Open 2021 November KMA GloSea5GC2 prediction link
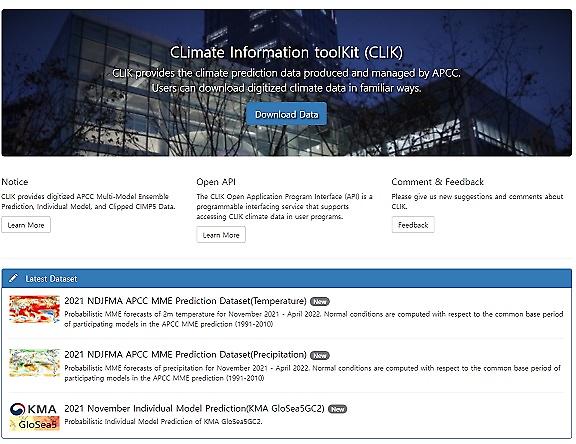This screenshot has height=444, width=576. (x=194, y=408)
